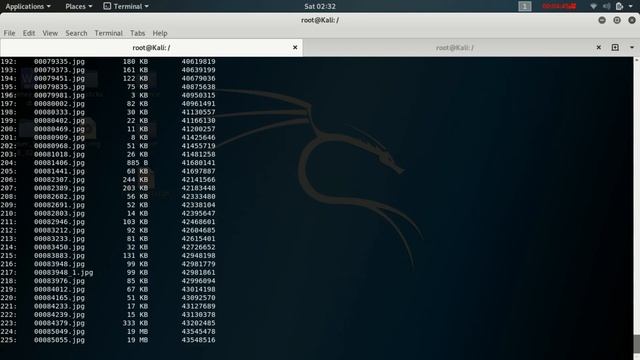Click file name 00083212.jpg

[59, 230]
